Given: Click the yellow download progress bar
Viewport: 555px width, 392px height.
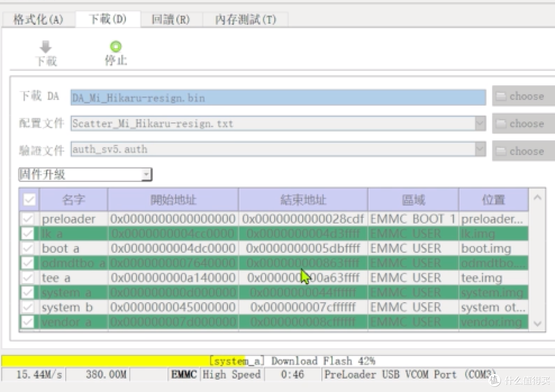Looking at the screenshot, I should pyautogui.click(x=103, y=361).
